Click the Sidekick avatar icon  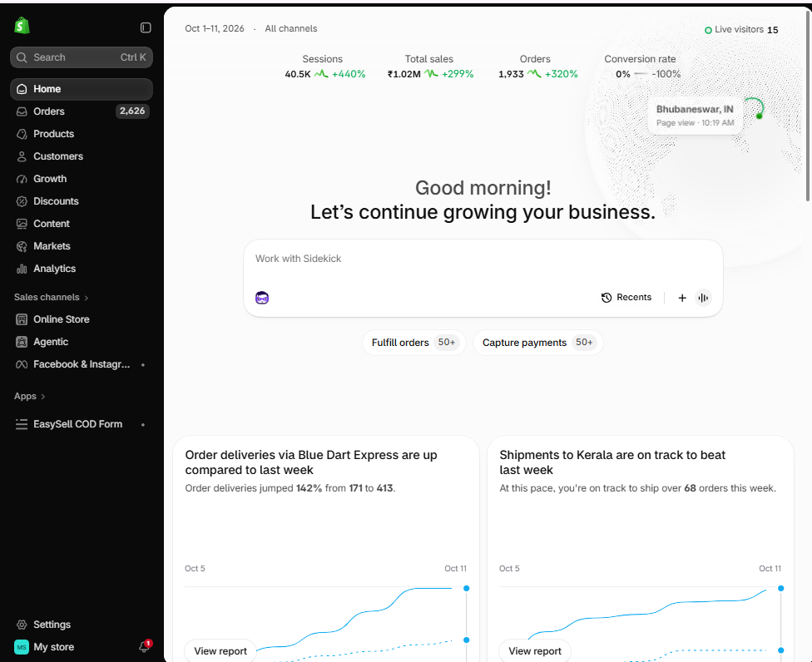tap(262, 298)
